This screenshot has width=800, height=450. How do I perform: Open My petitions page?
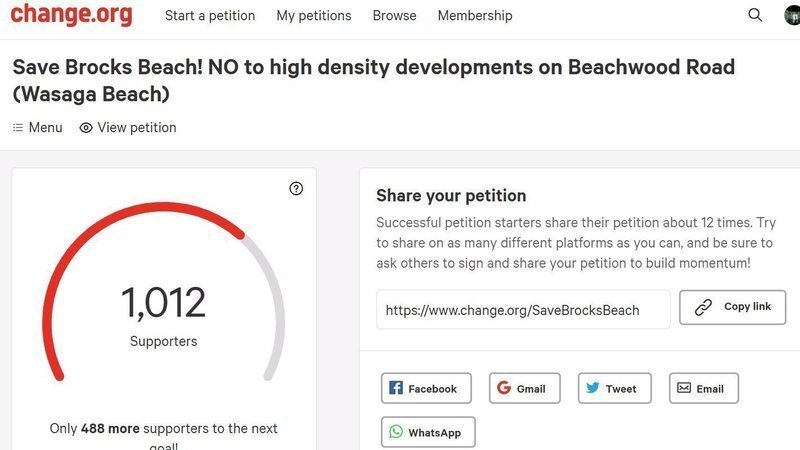pos(314,16)
